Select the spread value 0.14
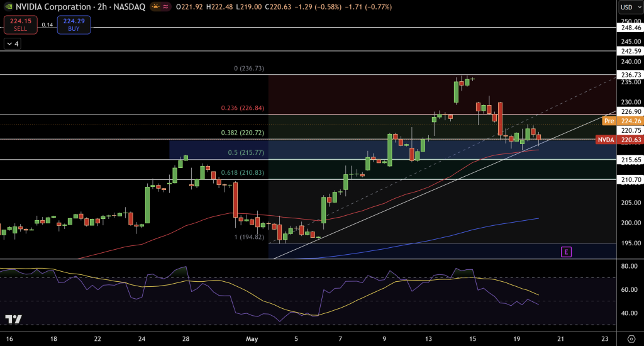644x346 pixels. point(47,25)
